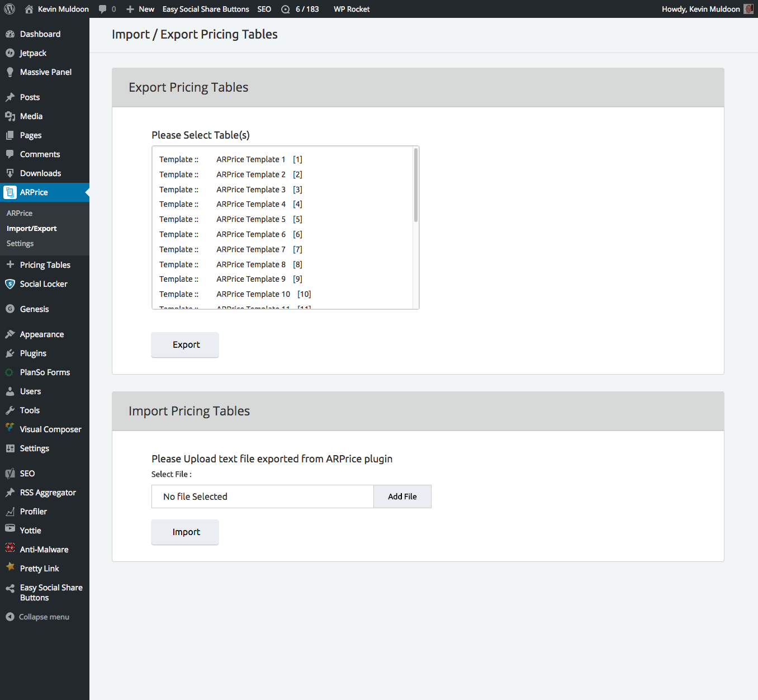
Task: Open the Dashboard menu item
Action: (45, 34)
